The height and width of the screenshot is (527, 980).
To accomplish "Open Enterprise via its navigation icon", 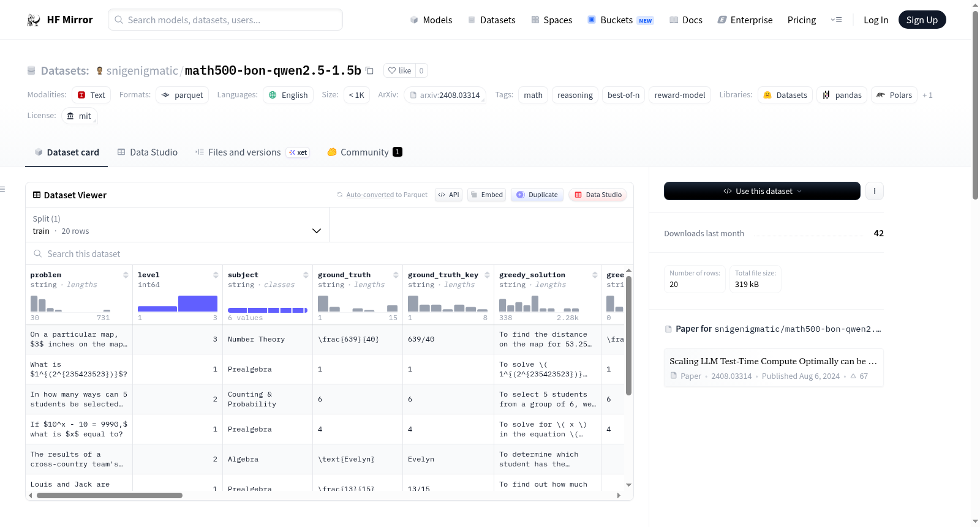I will pos(722,20).
